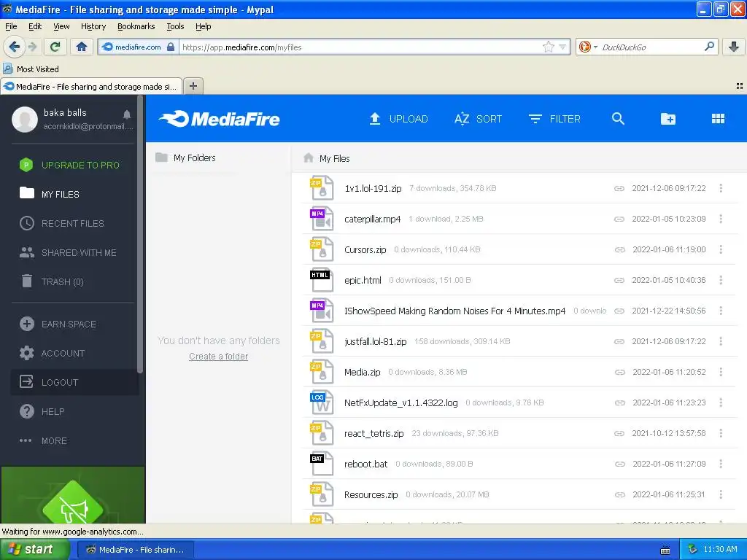
Task: Click the notification bell beside baka balls
Action: pyautogui.click(x=127, y=114)
